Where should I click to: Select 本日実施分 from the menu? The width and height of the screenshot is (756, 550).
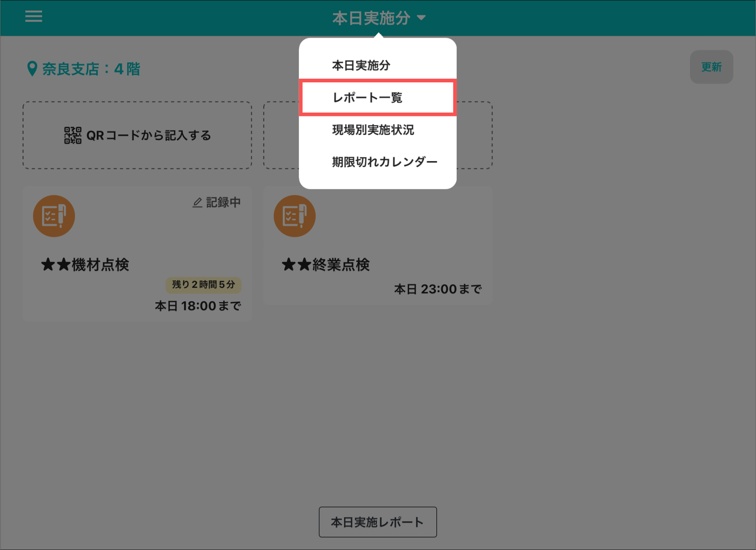[361, 65]
